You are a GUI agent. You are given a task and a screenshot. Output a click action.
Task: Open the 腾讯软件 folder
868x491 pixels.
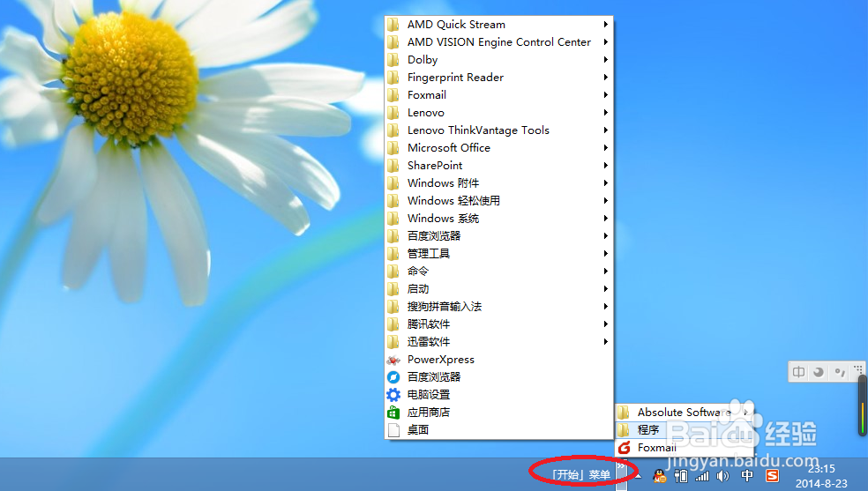pos(498,324)
